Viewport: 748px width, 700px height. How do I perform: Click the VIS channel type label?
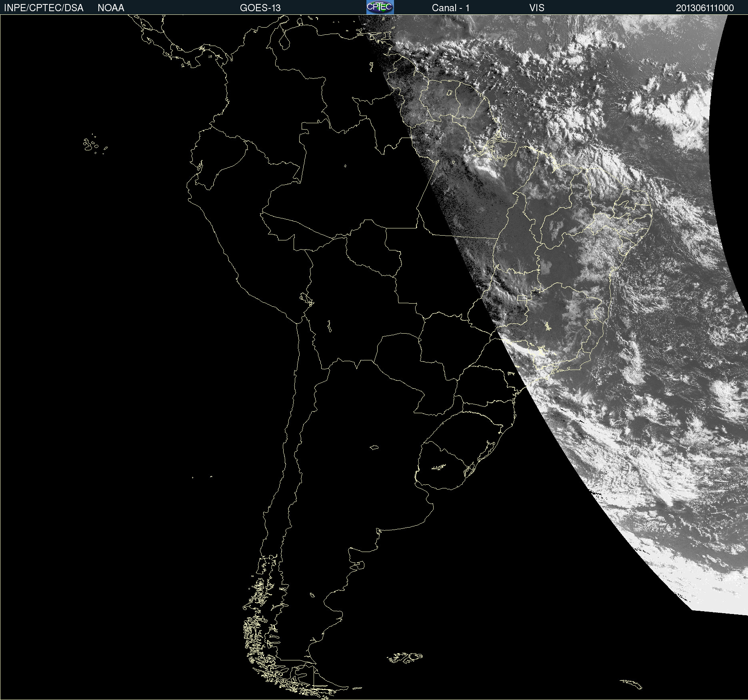[x=536, y=8]
